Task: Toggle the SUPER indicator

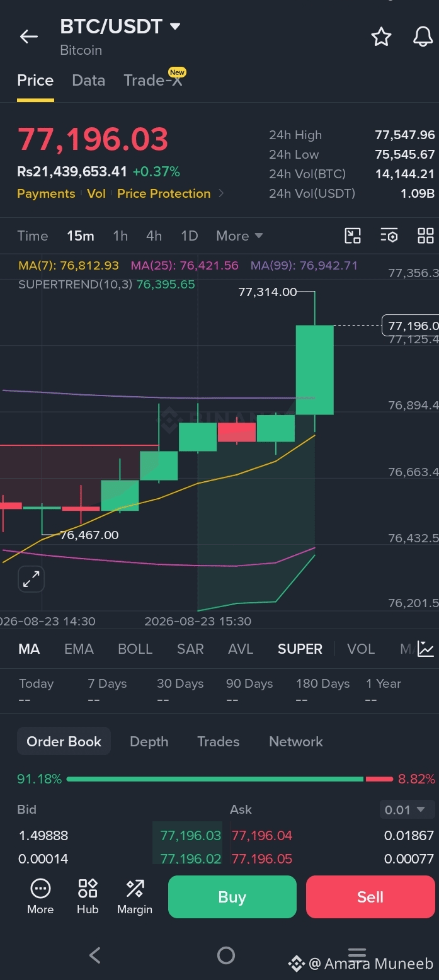Action: tap(300, 649)
